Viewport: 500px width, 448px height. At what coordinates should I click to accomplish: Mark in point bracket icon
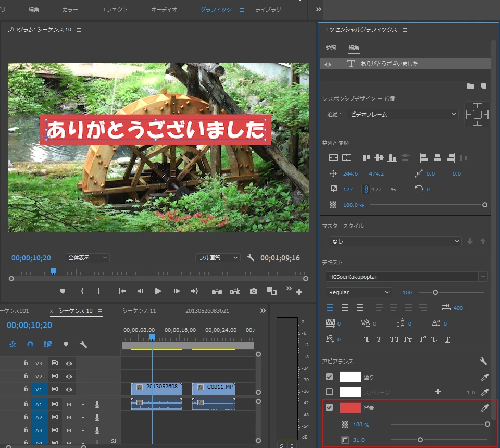(82, 291)
